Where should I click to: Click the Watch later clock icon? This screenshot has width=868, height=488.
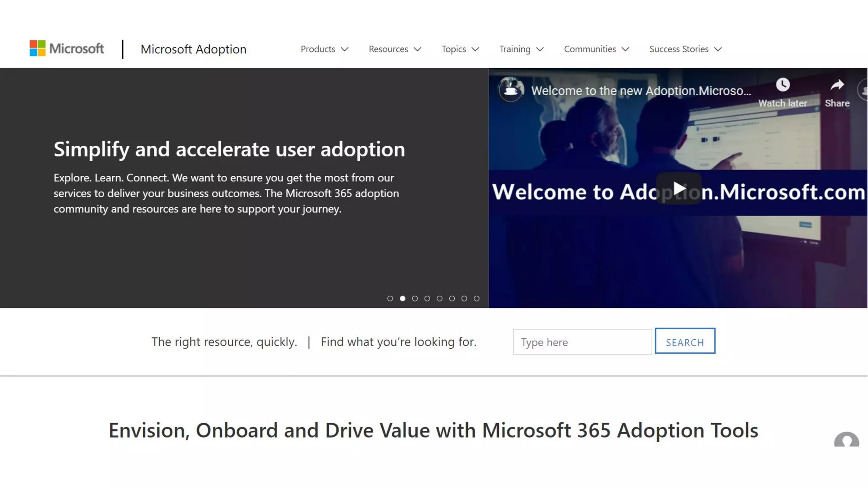(x=782, y=85)
